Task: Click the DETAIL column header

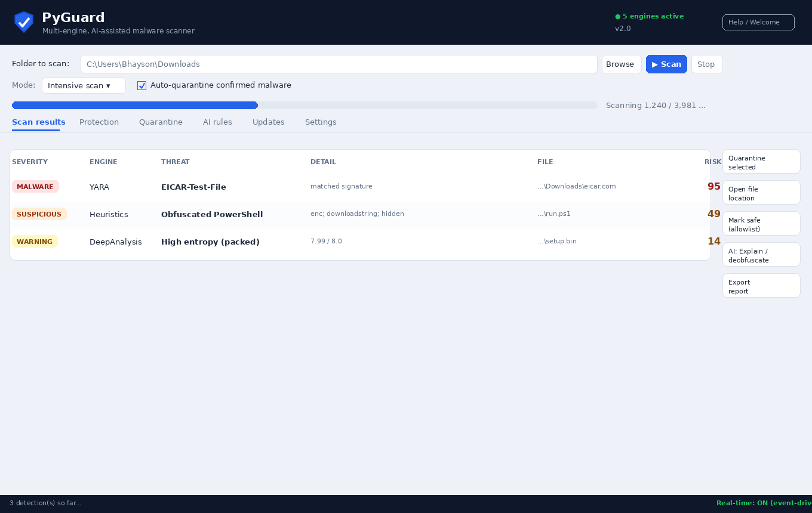Action: [x=323, y=162]
